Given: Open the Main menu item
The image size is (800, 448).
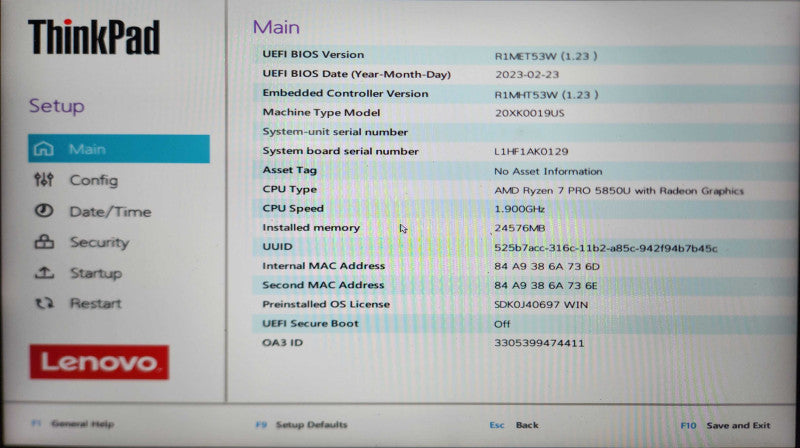Looking at the screenshot, I should (119, 149).
